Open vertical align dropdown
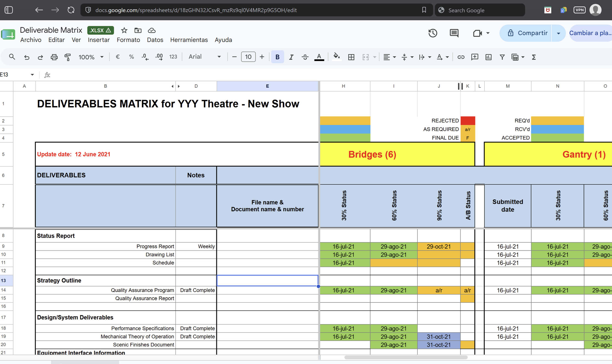The height and width of the screenshot is (364, 612). 407,57
